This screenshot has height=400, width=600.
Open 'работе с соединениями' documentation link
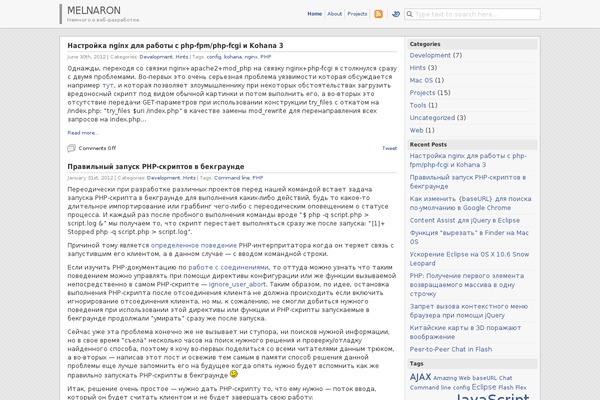click(228, 268)
